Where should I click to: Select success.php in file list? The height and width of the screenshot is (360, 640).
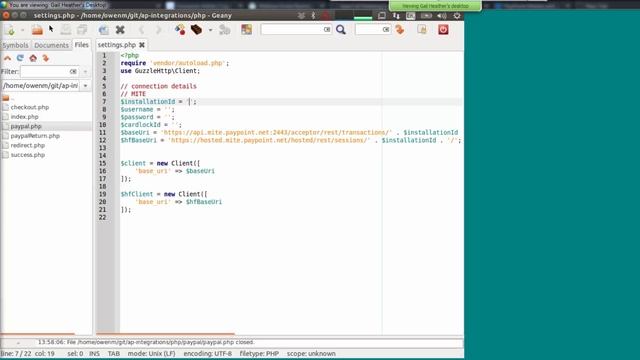(28, 155)
